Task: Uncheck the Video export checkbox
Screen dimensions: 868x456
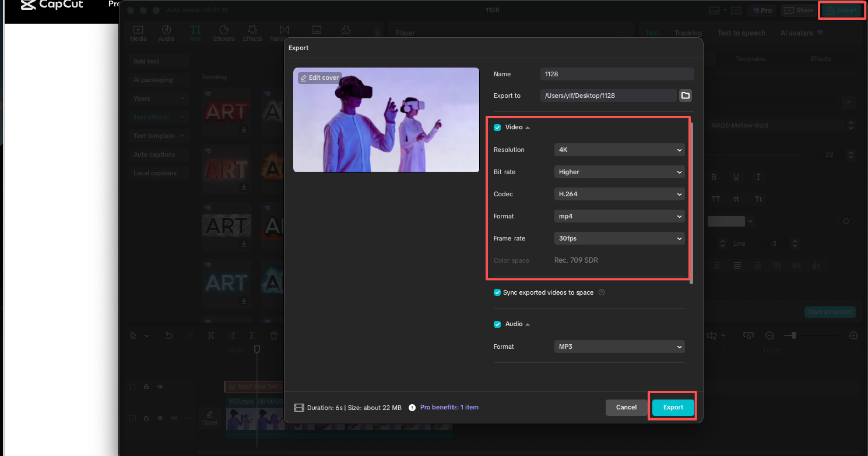Action: pyautogui.click(x=497, y=127)
